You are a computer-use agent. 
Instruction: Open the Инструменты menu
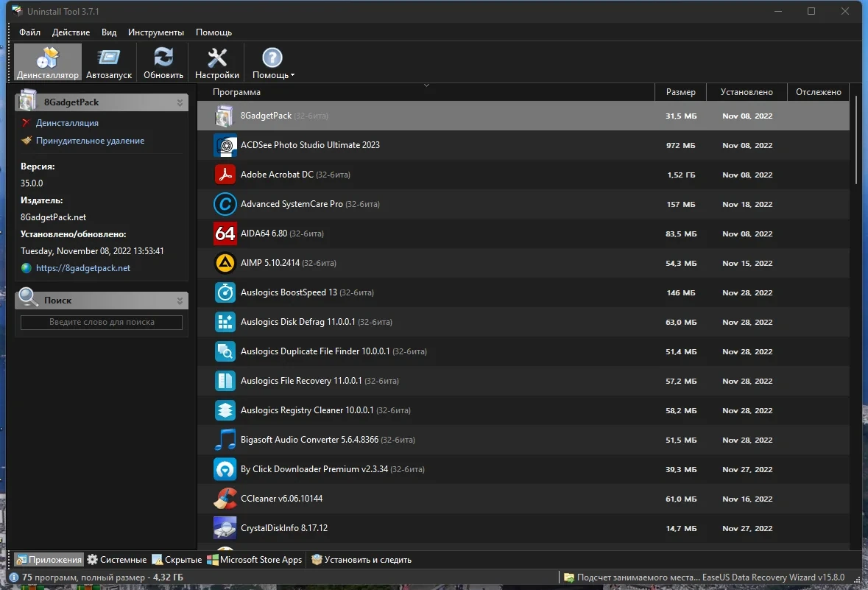click(x=155, y=32)
